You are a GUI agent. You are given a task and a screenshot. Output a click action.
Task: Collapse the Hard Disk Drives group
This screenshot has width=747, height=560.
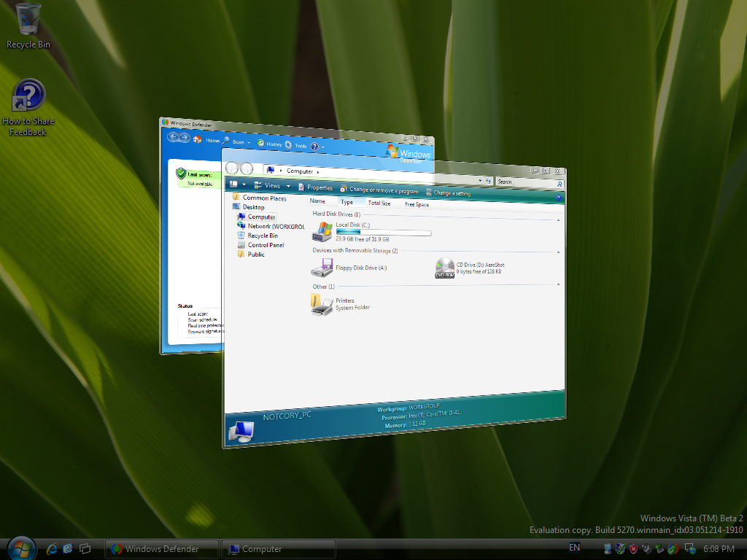[558, 219]
